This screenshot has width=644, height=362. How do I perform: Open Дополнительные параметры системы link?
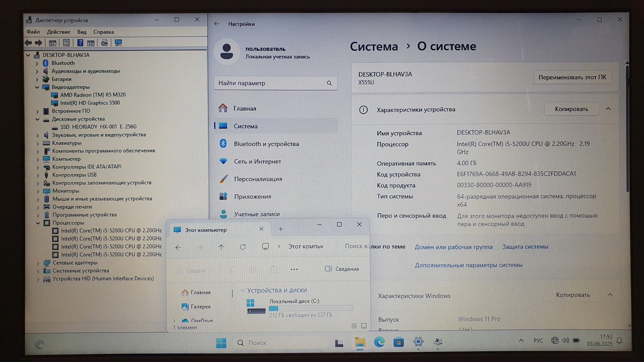[468, 265]
